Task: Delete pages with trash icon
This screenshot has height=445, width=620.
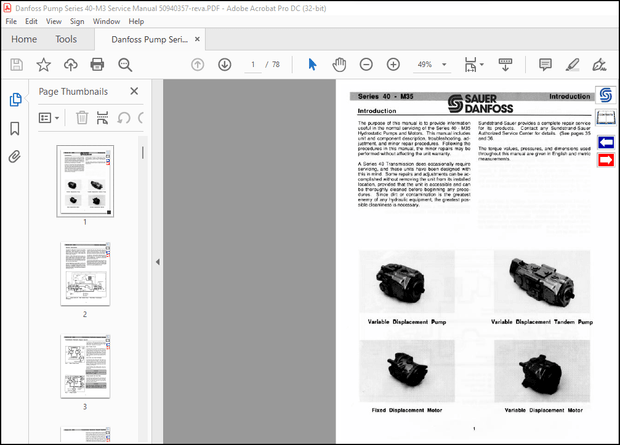Action: coord(82,118)
